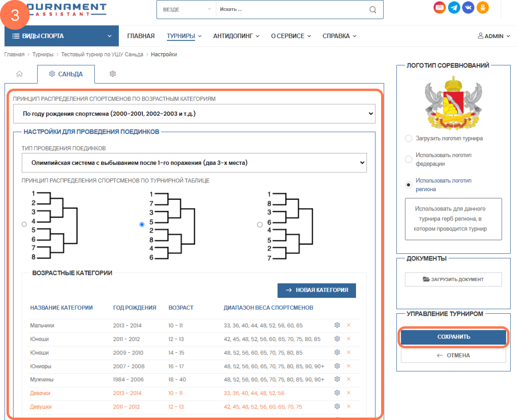Viewport: 517px width, 420px height.
Task: Go to ГЛАВНАЯ menu item
Action: [141, 36]
